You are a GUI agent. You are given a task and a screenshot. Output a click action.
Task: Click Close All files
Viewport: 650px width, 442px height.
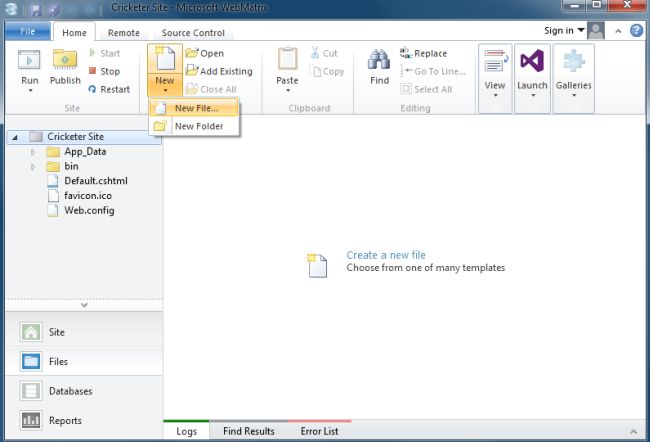(211, 89)
